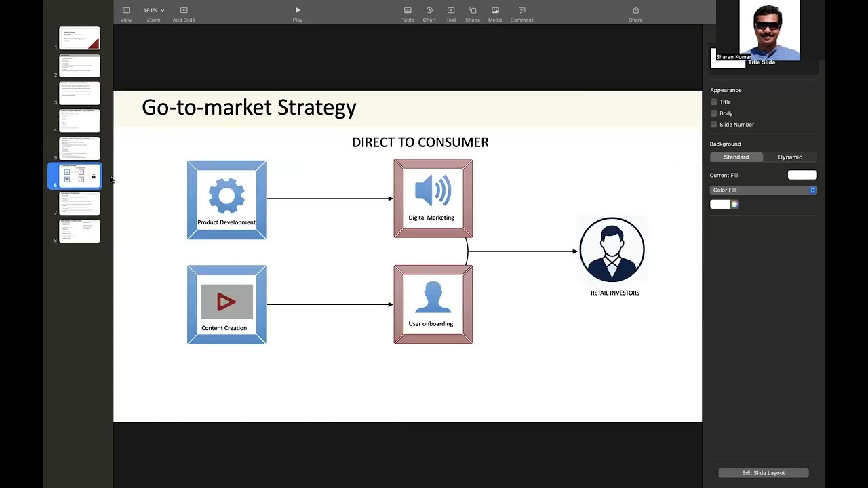Image resolution: width=868 pixels, height=488 pixels.
Task: Select slide 4 thumbnail in navigator
Action: [x=79, y=121]
